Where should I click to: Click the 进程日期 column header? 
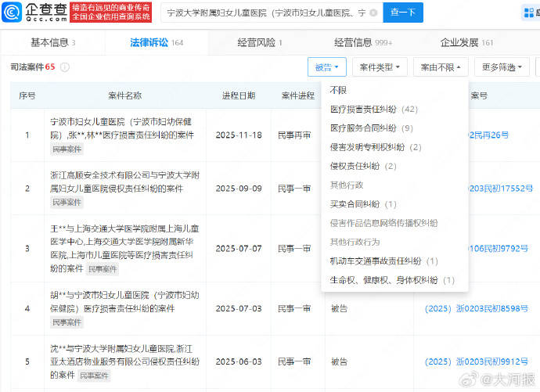pos(239,95)
